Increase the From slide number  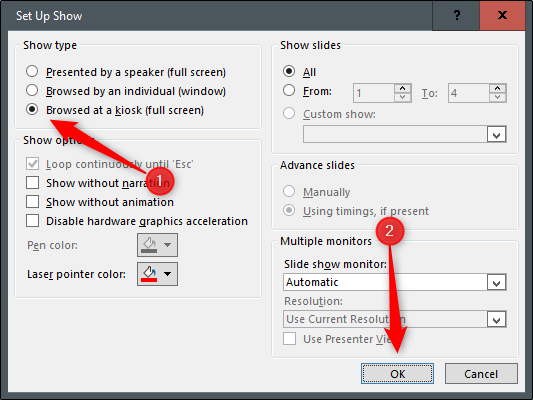pos(402,88)
